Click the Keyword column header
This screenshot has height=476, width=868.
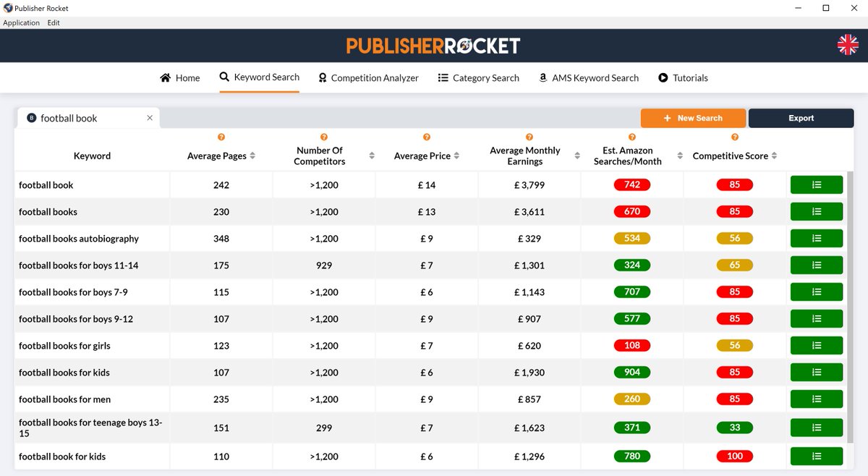point(92,156)
